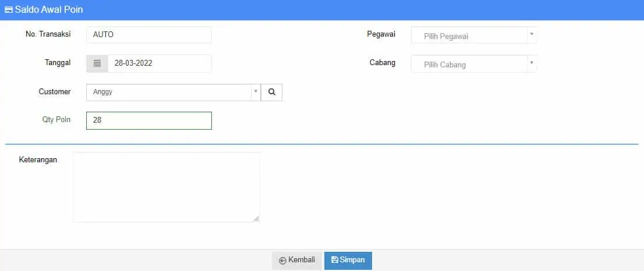
Task: Click the Saldo Awal Poin title
Action: point(49,9)
